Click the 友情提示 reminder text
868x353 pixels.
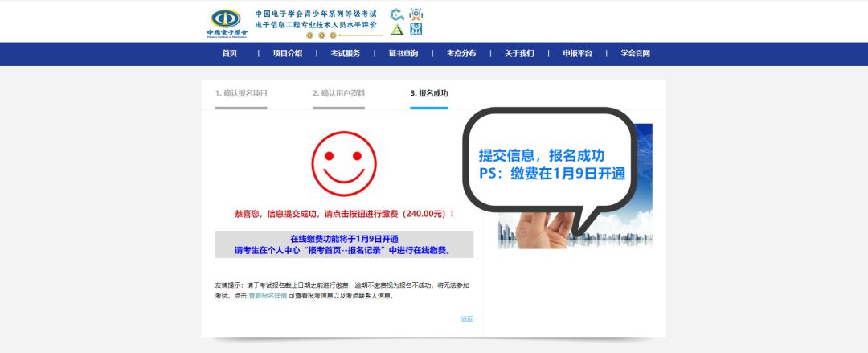(342, 291)
